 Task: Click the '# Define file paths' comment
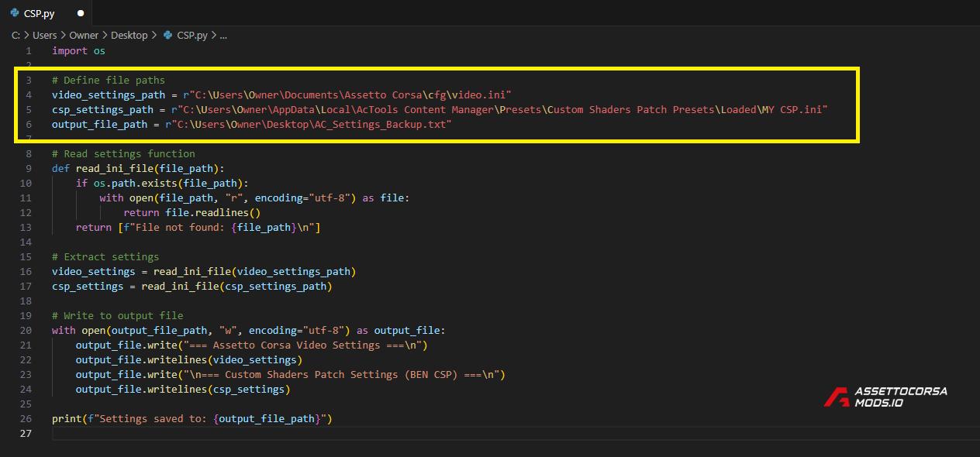point(109,80)
